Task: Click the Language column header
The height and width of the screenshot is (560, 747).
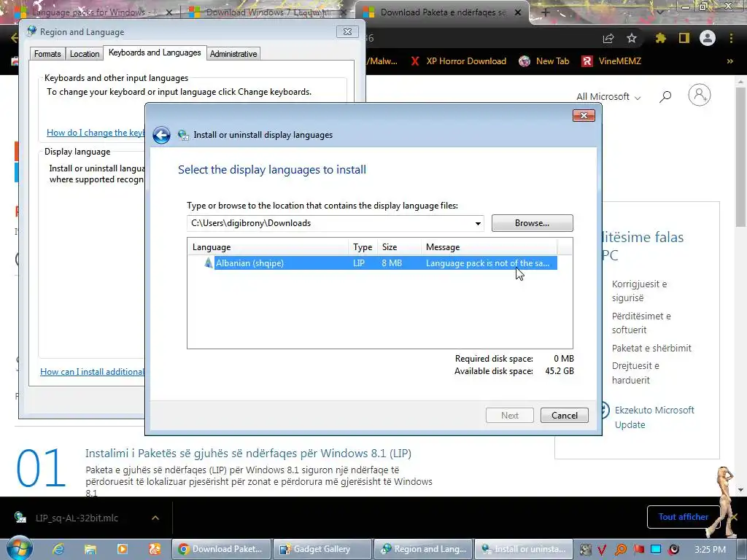Action: point(268,247)
